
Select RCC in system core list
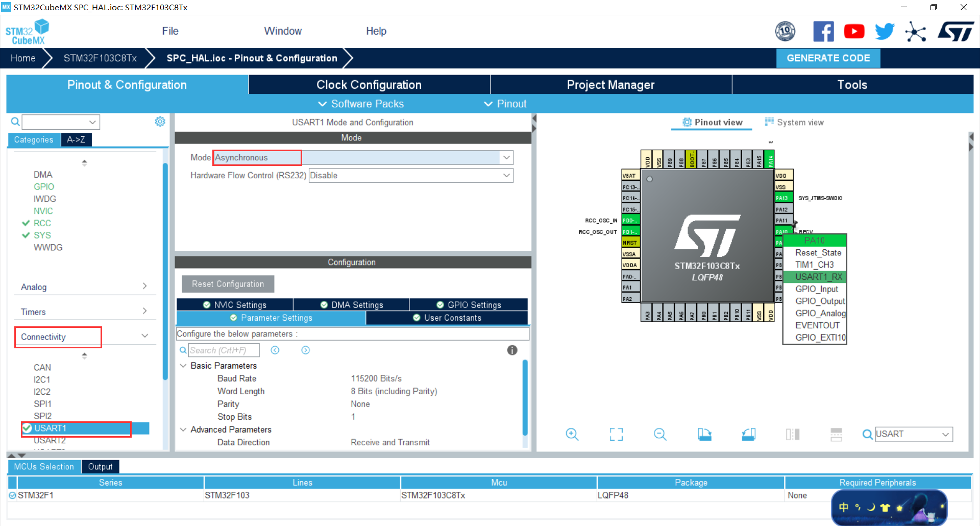click(x=42, y=223)
